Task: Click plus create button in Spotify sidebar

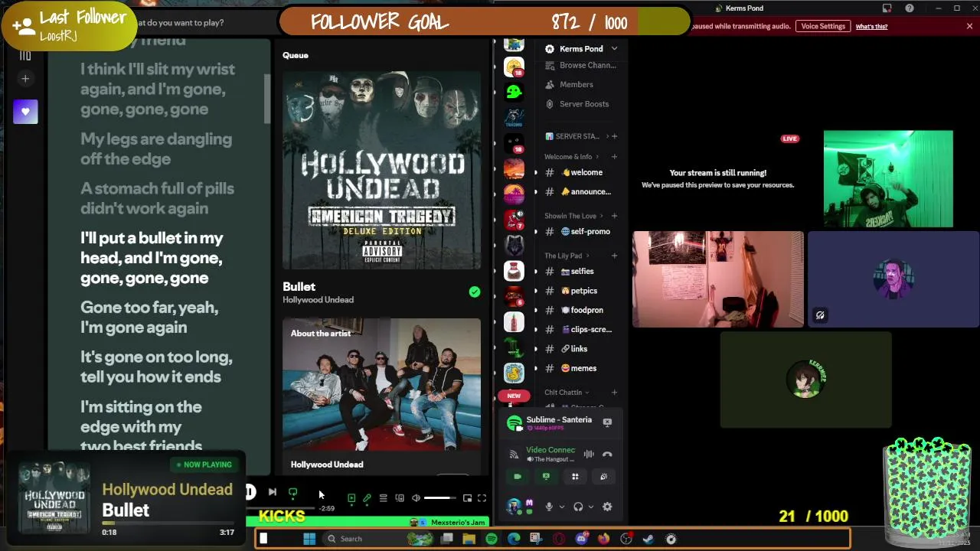Action: (25, 79)
